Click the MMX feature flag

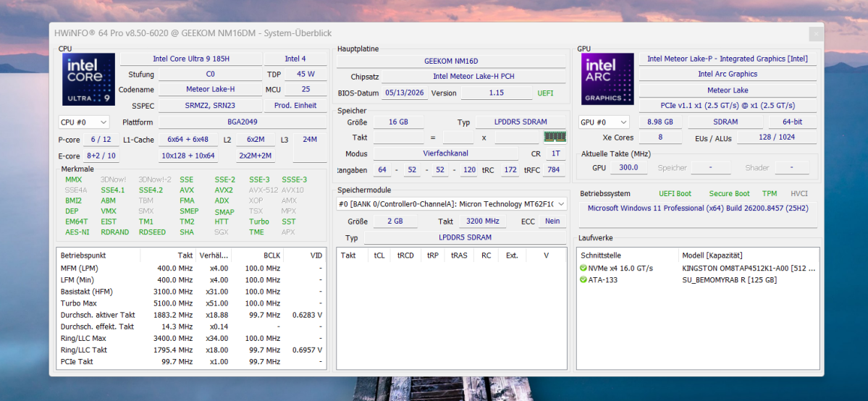pos(73,180)
